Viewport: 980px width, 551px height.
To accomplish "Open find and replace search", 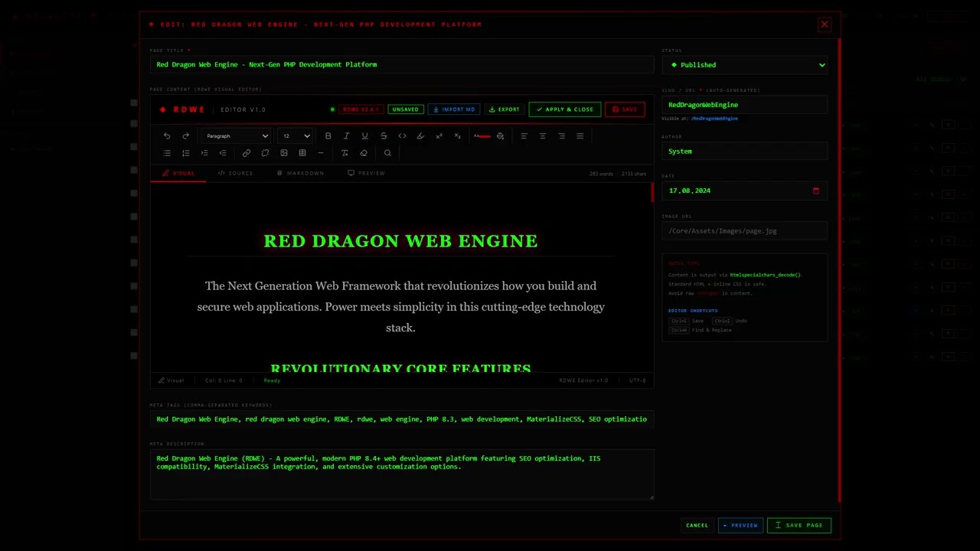I will click(387, 153).
